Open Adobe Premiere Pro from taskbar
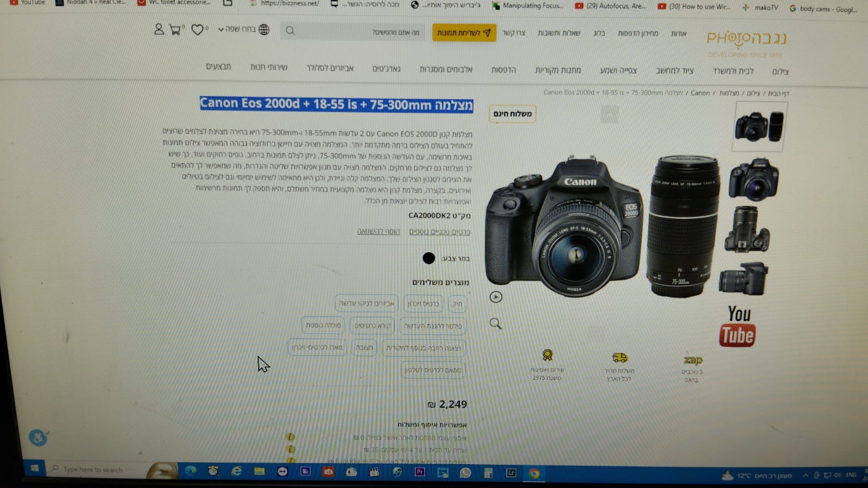The width and height of the screenshot is (868, 488). tap(419, 472)
